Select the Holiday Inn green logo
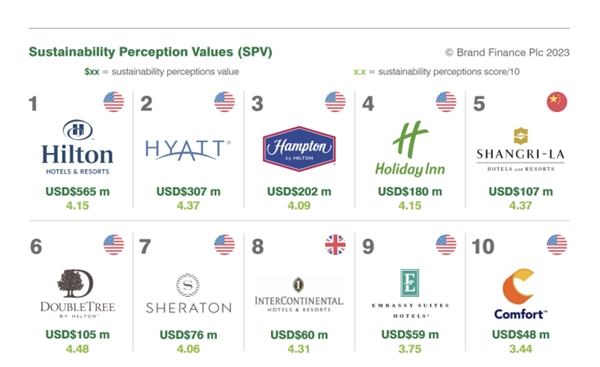 pyautogui.click(x=410, y=149)
